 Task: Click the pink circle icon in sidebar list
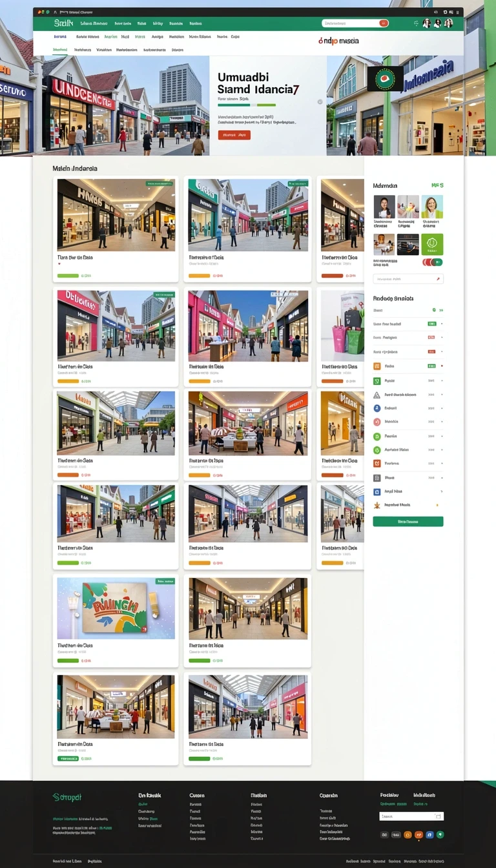[377, 422]
